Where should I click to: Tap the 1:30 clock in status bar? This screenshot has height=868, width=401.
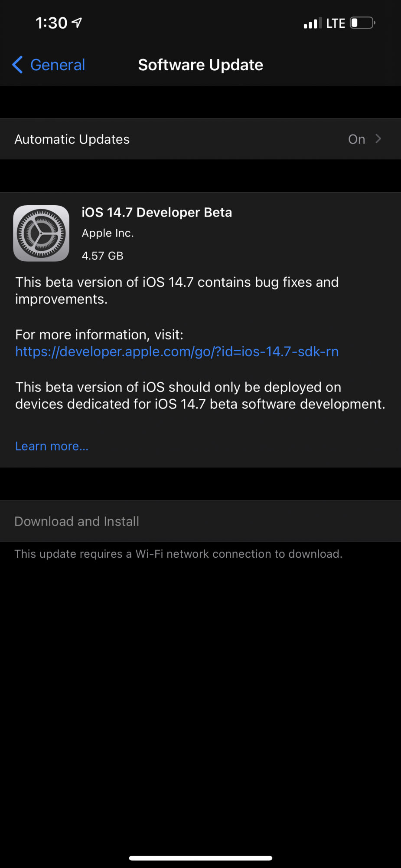click(x=51, y=23)
